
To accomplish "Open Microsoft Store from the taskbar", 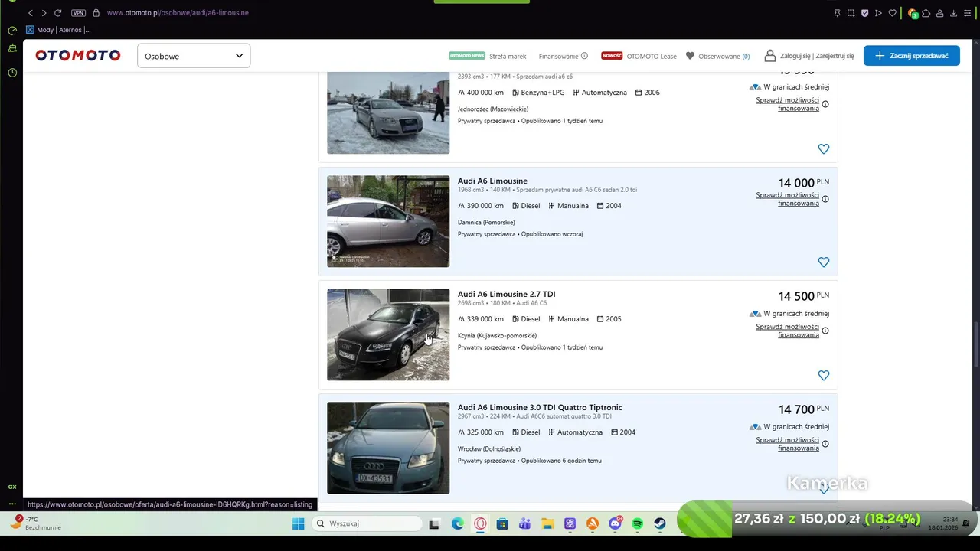I will pyautogui.click(x=502, y=523).
